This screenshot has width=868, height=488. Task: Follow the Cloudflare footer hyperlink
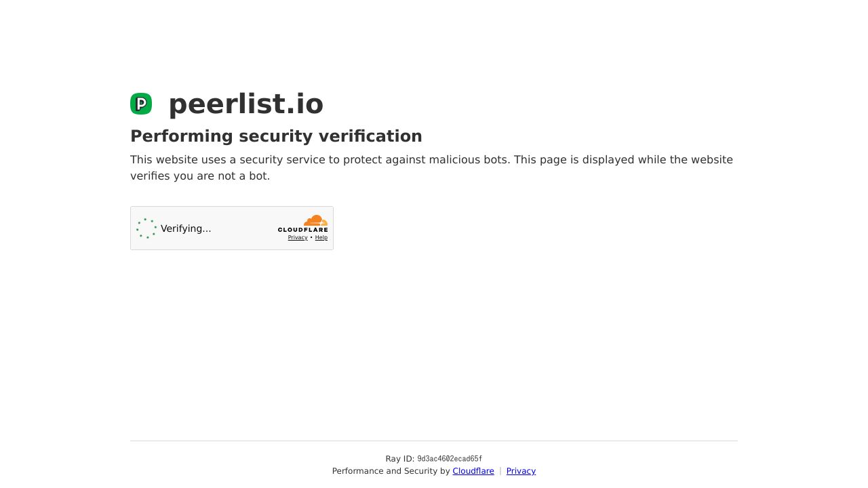pos(473,471)
